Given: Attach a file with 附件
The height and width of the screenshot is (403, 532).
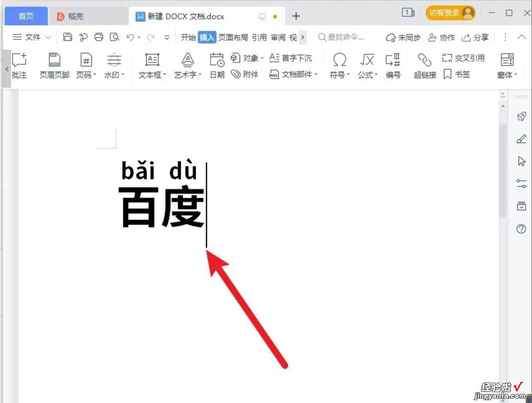Looking at the screenshot, I should click(245, 74).
